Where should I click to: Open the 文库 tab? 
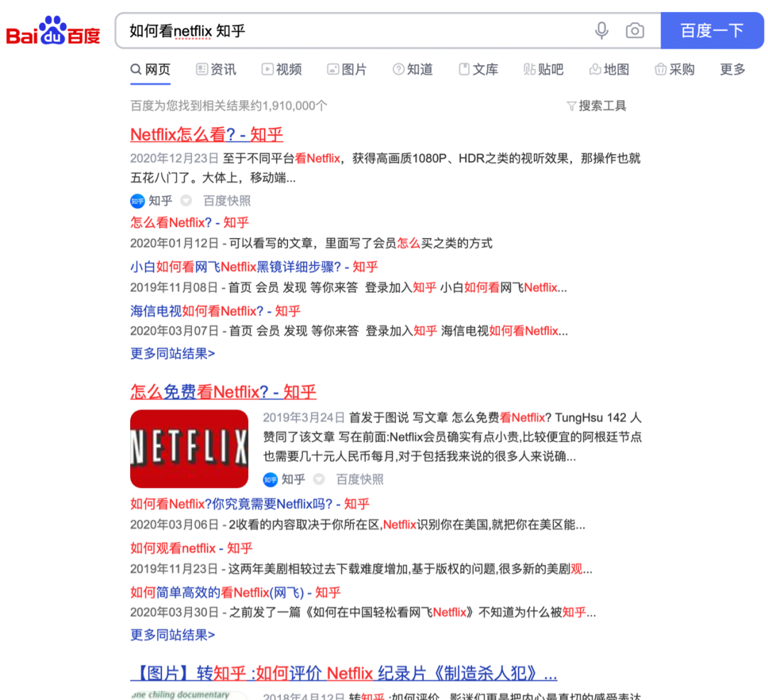point(478,70)
